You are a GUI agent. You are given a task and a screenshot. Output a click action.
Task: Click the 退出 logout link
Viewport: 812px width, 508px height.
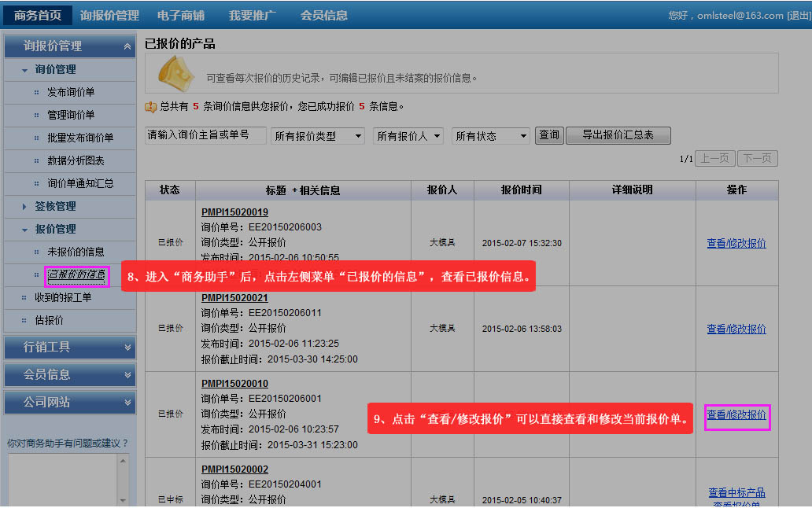coord(798,16)
